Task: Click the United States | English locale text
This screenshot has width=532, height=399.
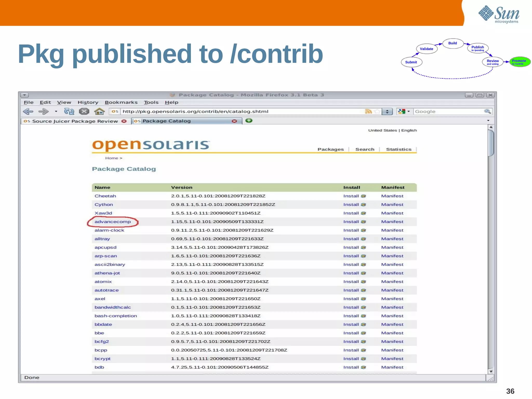Action: [392, 130]
